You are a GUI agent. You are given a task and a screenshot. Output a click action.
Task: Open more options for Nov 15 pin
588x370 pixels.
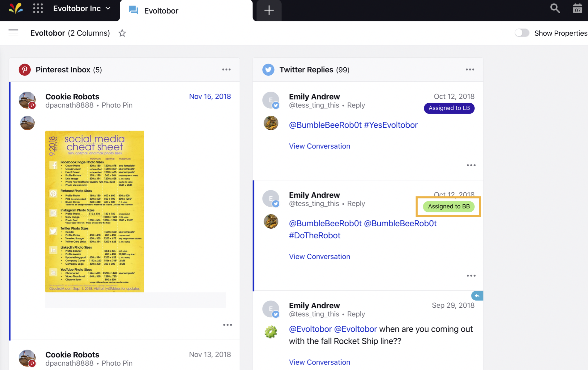(228, 325)
